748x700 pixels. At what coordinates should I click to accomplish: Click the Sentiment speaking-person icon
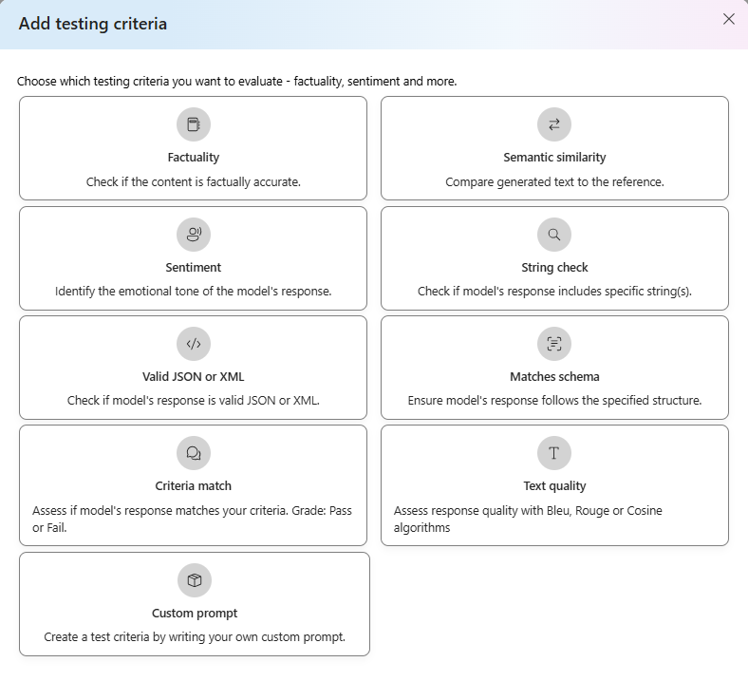194,235
